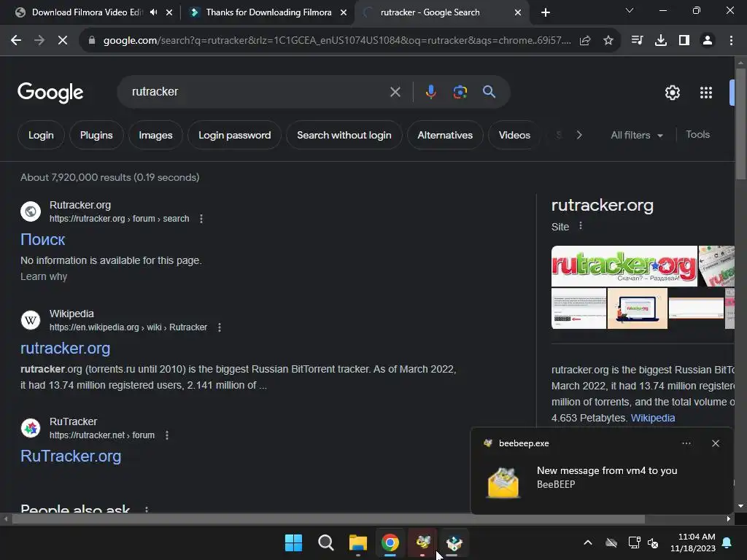Open laptop illustration thumbnail in panel
Viewport: 747px width, 560px height.
pos(638,308)
